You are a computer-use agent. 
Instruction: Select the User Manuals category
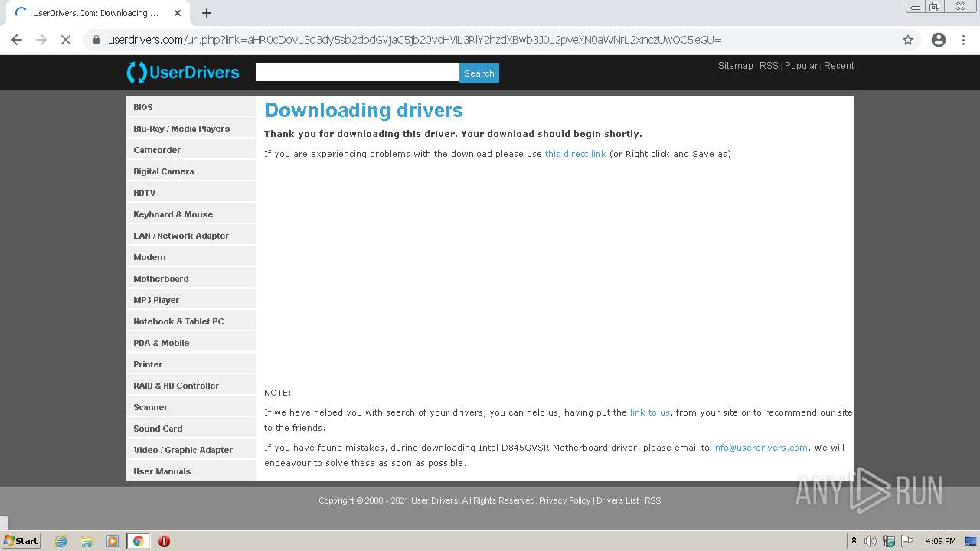[x=191, y=471]
